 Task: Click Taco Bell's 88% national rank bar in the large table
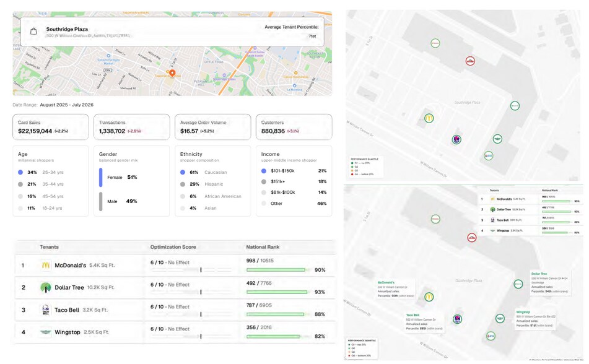278,314
